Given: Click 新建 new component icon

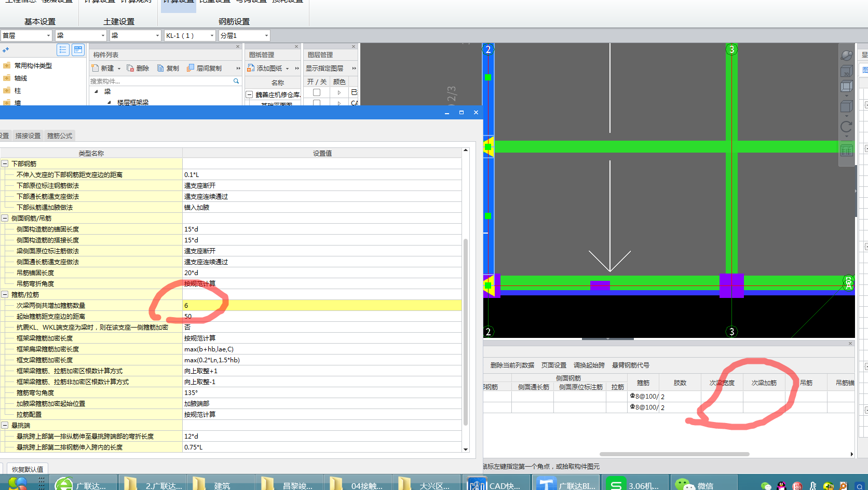Looking at the screenshot, I should coord(95,68).
